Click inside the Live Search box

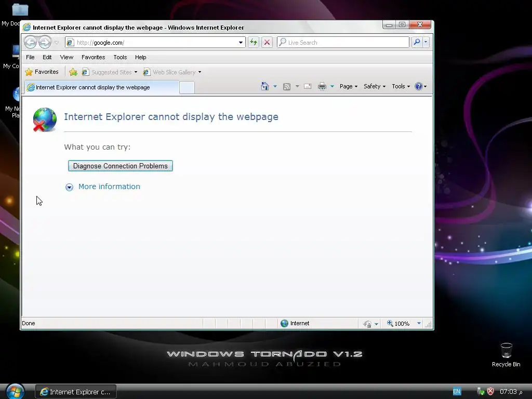click(x=343, y=43)
